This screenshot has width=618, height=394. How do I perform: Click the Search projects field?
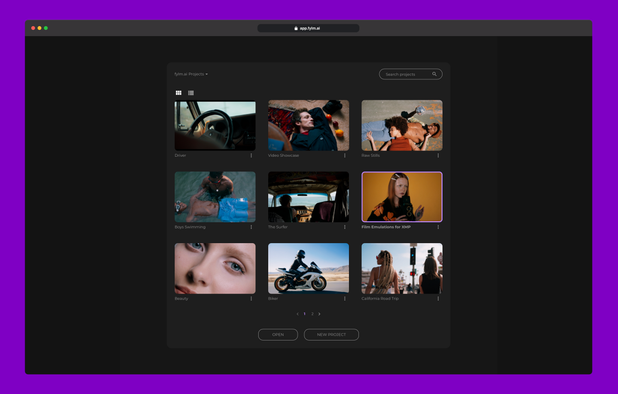pyautogui.click(x=411, y=74)
